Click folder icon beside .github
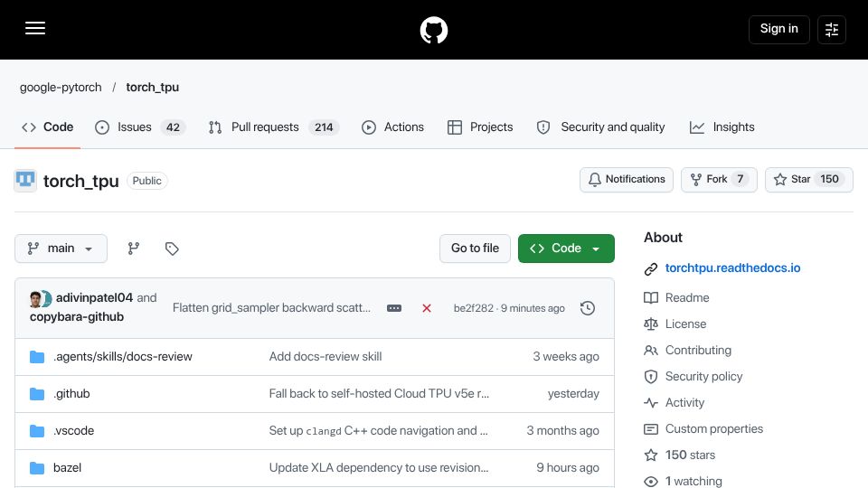 pos(37,394)
